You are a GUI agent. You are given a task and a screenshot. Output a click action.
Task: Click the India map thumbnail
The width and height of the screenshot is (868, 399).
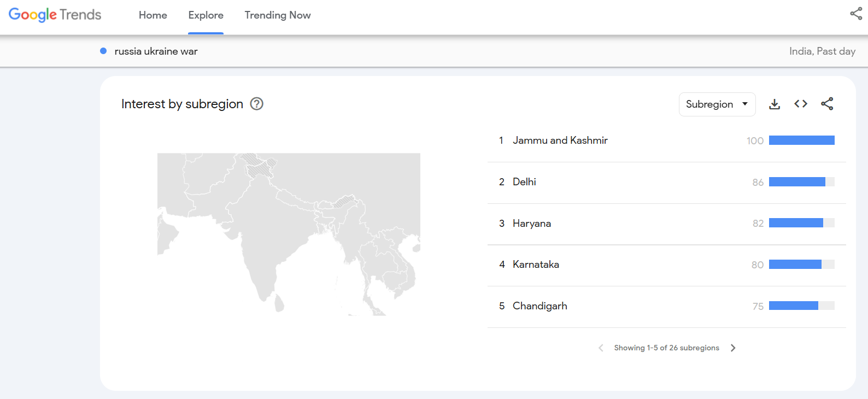289,234
